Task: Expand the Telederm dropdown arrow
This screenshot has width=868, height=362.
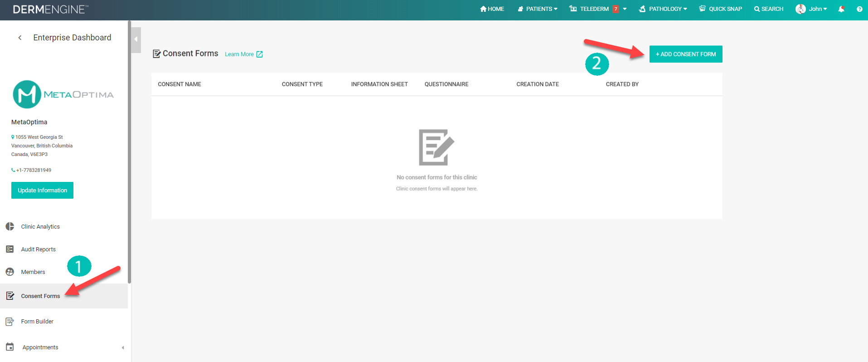Action: [625, 9]
